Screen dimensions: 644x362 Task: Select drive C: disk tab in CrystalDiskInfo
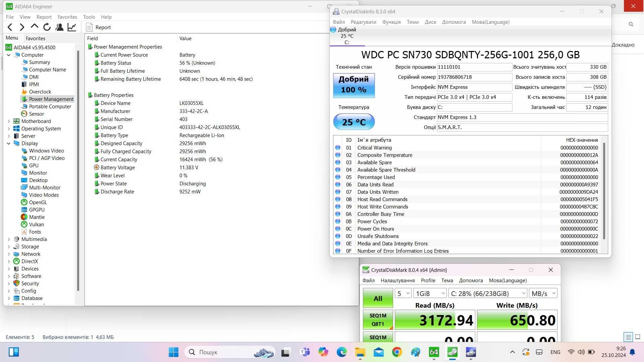pos(347,36)
